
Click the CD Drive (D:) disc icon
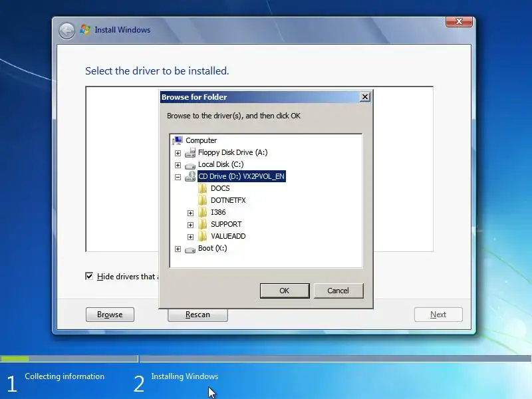190,176
